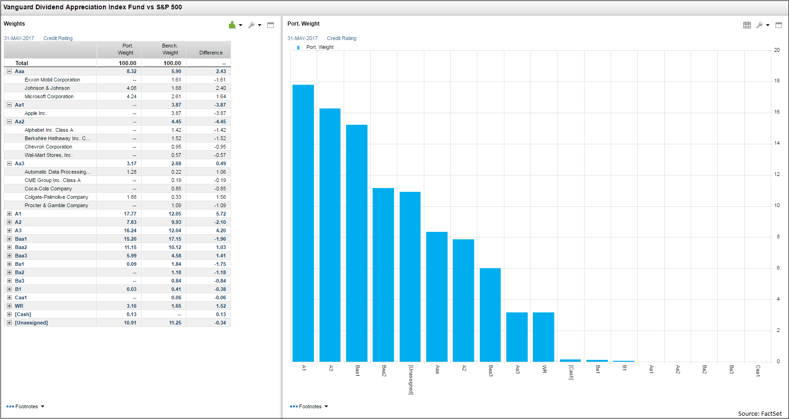Expand the Ba2 rating group

coord(9,272)
